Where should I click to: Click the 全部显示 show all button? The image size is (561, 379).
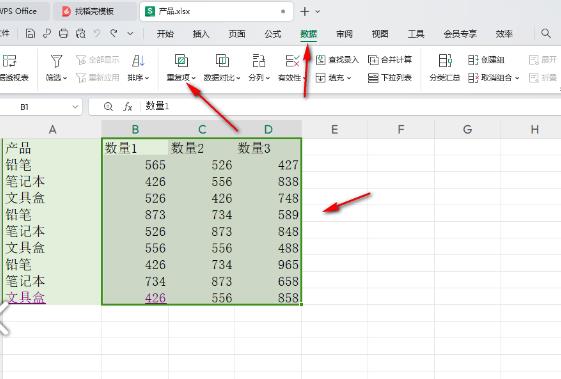97,60
